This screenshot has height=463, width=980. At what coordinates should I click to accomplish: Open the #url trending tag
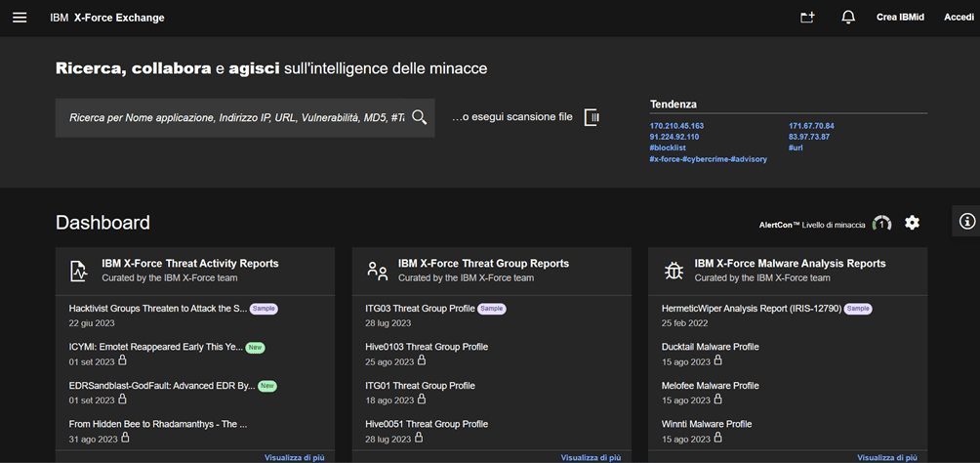[x=795, y=148]
